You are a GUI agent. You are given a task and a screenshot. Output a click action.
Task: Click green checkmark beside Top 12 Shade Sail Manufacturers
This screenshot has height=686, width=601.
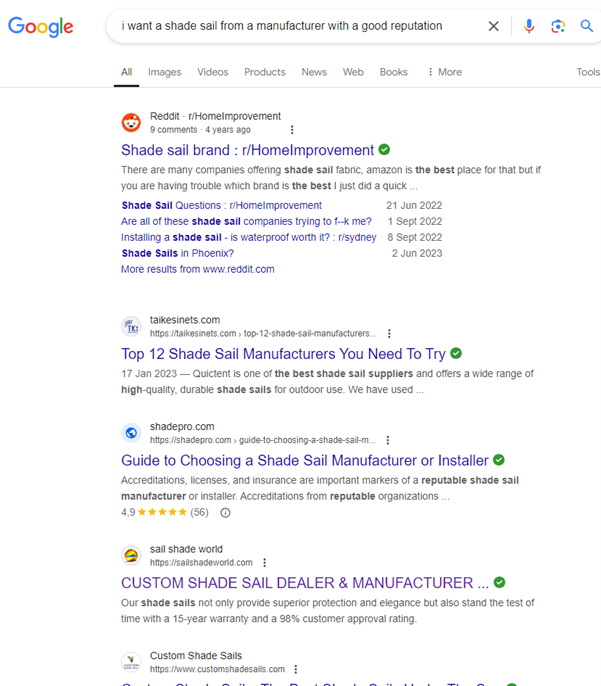pyautogui.click(x=456, y=353)
